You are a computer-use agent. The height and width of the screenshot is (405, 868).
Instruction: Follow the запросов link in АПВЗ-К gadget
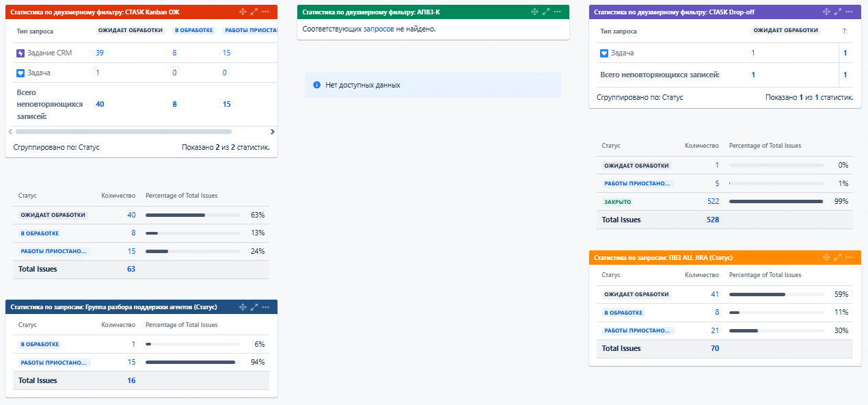(379, 29)
